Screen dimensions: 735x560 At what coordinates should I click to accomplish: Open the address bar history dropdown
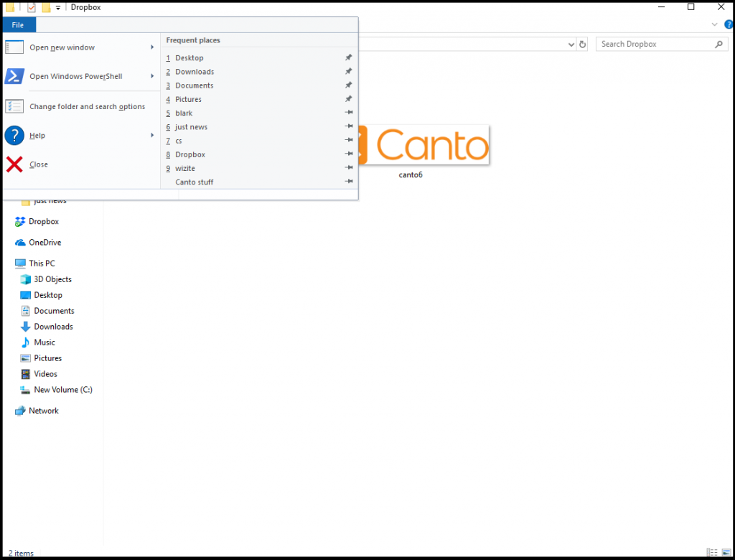tap(571, 45)
